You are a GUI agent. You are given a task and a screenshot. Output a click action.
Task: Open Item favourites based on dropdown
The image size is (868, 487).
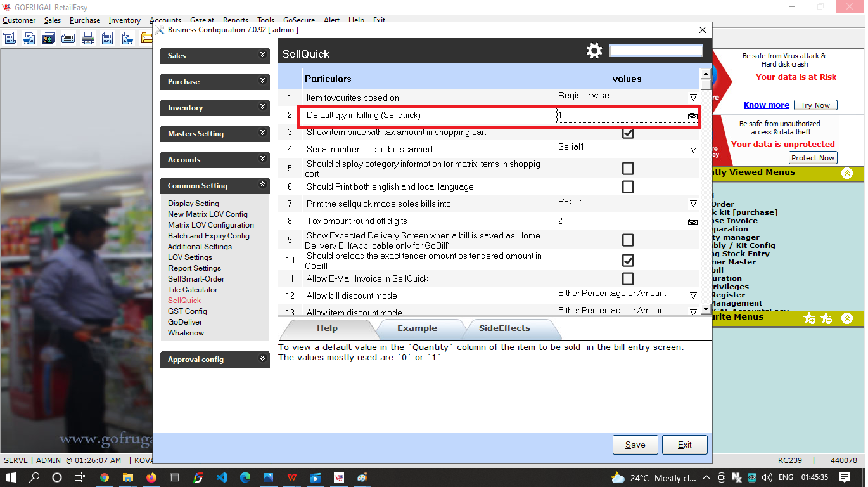coord(693,98)
